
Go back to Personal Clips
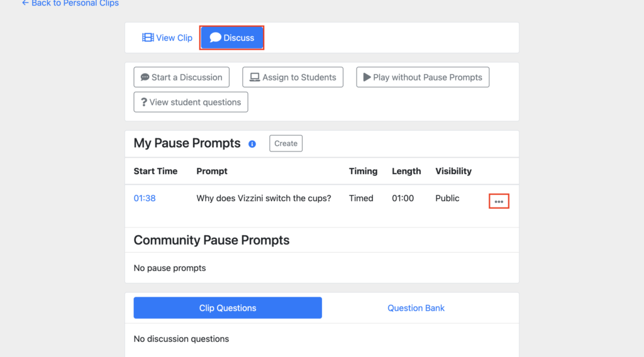coord(70,3)
